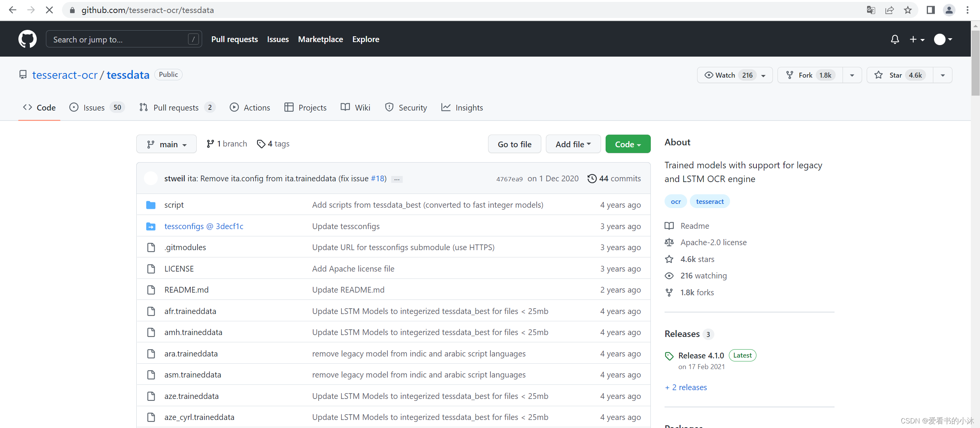Toggle Star on this repository
This screenshot has width=980, height=428.
[900, 75]
